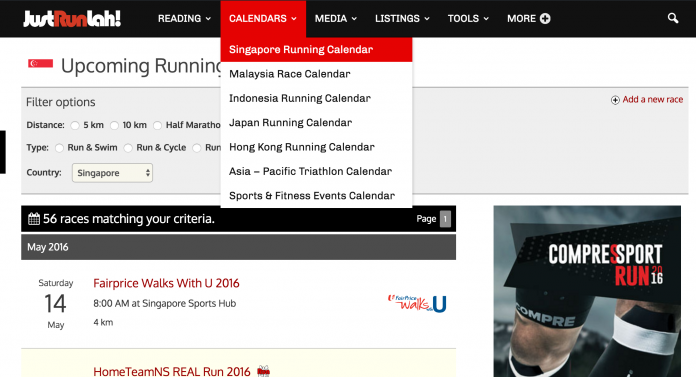This screenshot has width=696, height=377.
Task: Expand the TOOLS navigation dropdown
Action: pyautogui.click(x=468, y=19)
